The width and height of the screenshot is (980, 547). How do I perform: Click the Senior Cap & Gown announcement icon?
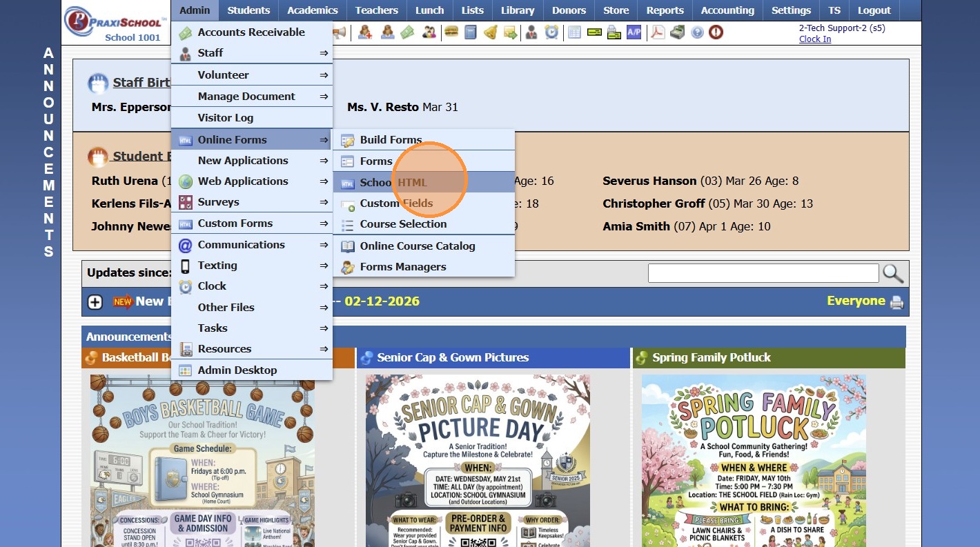pos(366,357)
